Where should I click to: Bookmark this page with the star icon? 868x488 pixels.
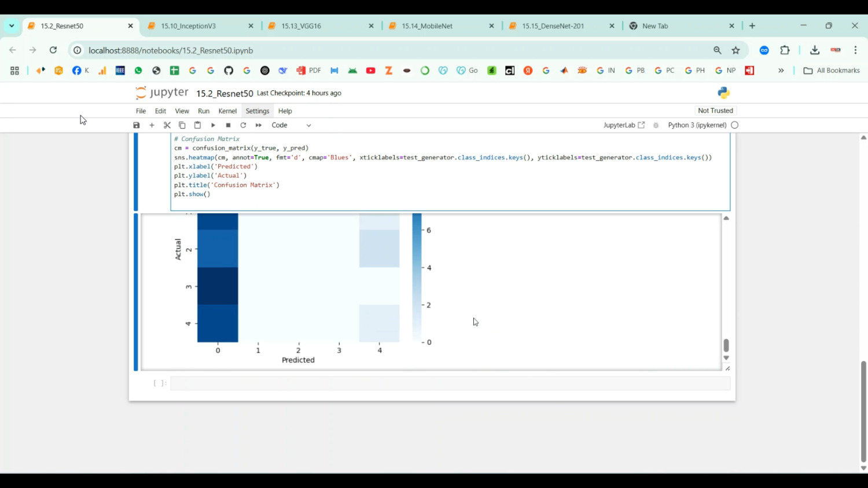tap(736, 50)
